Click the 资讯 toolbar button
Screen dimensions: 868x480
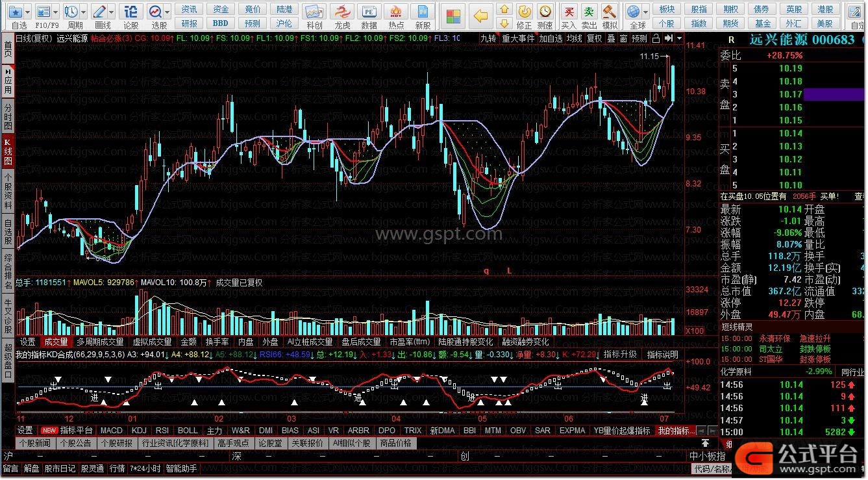[x=189, y=10]
